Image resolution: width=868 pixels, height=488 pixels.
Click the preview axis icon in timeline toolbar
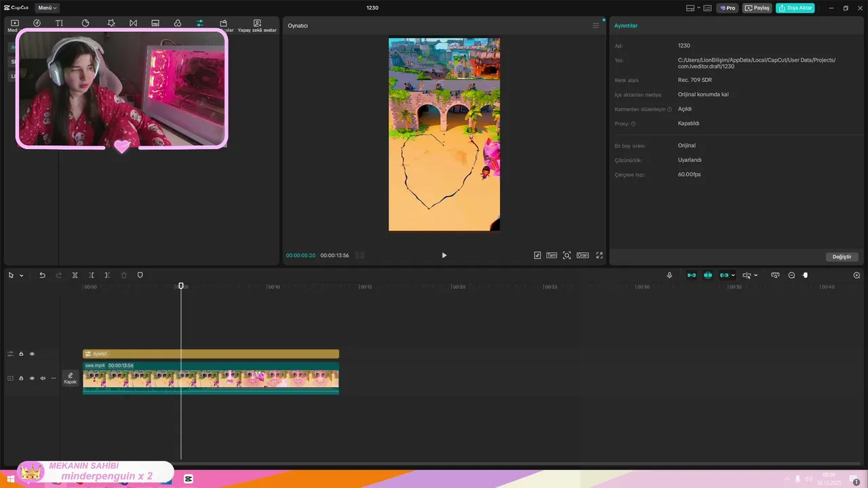click(746, 275)
